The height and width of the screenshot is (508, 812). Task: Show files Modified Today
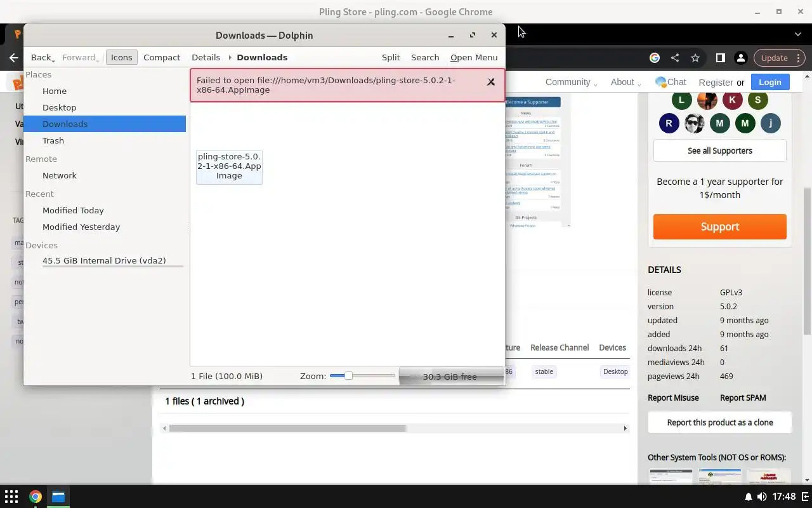point(105,210)
